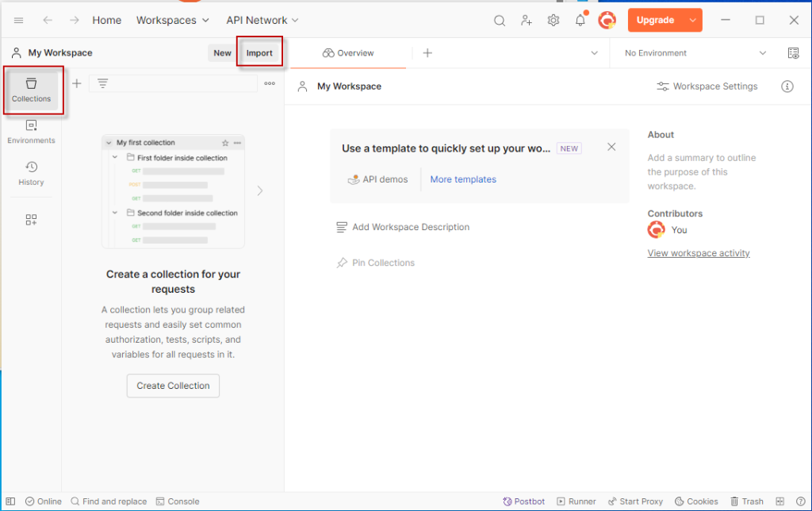Click the New button
This screenshot has height=511, width=812.
[222, 53]
